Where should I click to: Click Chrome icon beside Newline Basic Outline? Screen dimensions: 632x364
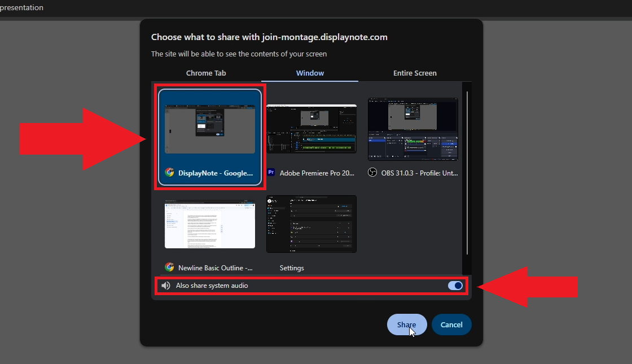point(169,267)
